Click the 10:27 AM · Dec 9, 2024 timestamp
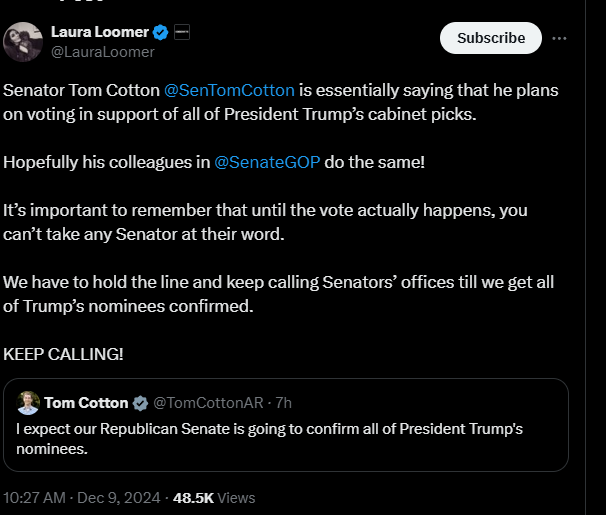This screenshot has height=515, width=606. pos(82,497)
